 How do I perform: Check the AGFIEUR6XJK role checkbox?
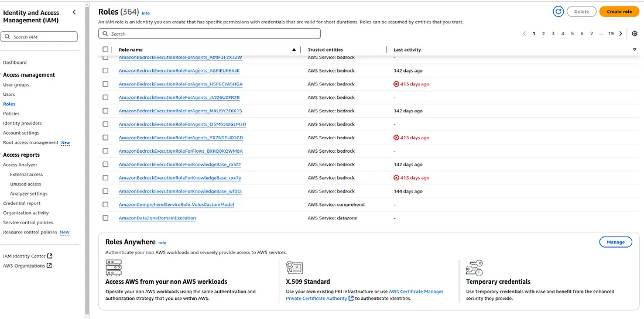point(105,71)
